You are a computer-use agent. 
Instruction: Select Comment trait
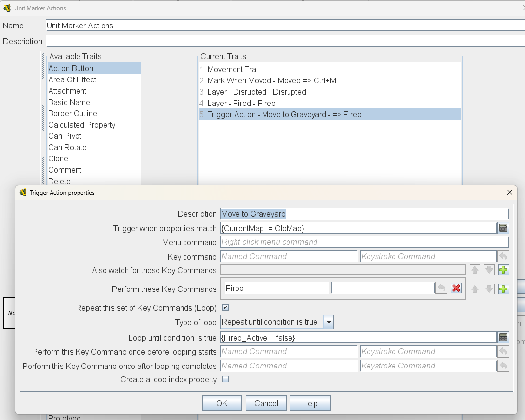(94, 170)
